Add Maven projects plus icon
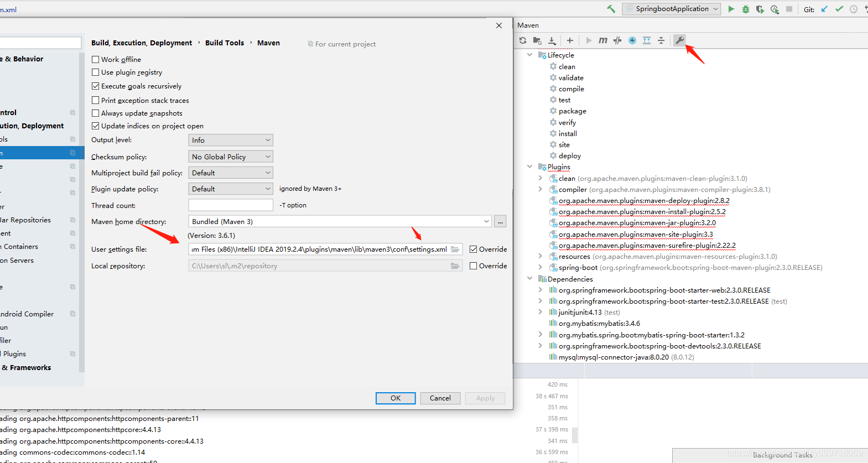The height and width of the screenshot is (463, 868). click(x=570, y=40)
